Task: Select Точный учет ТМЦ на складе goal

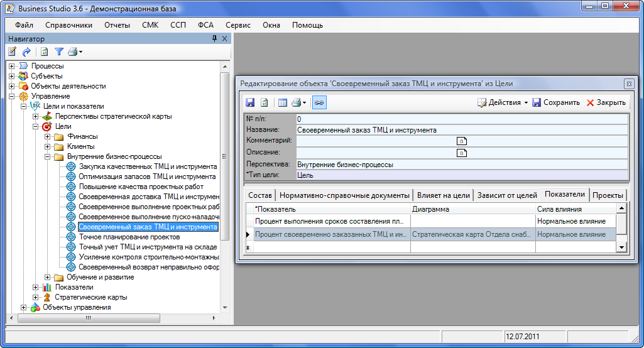Action: [148, 247]
